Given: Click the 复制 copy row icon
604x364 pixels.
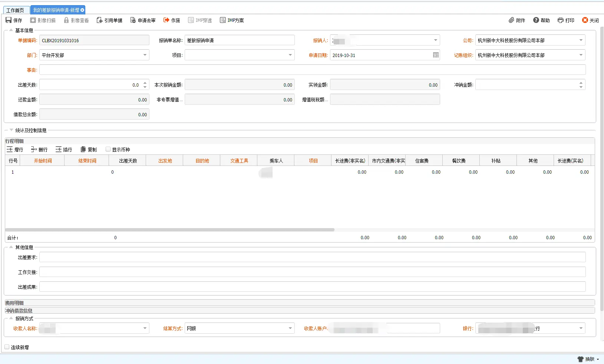Looking at the screenshot, I should [x=83, y=149].
